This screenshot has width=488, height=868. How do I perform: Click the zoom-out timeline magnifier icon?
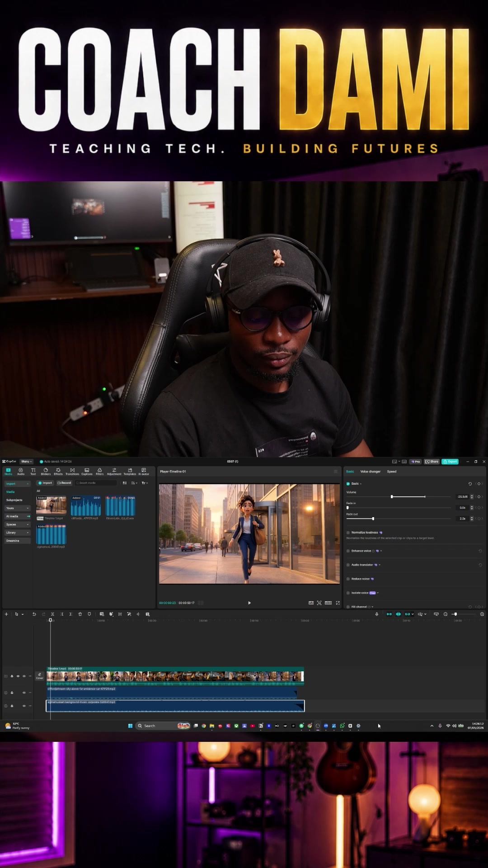[x=446, y=614]
